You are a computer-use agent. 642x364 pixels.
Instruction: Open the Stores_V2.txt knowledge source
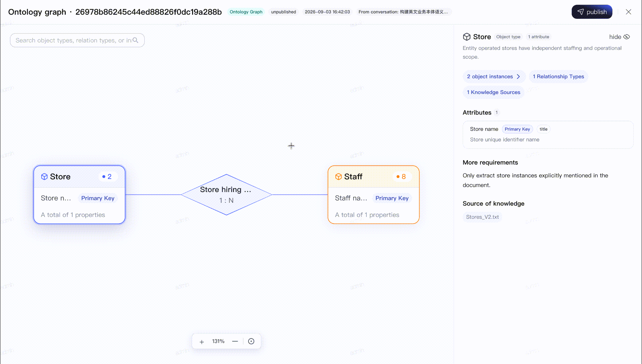482,217
